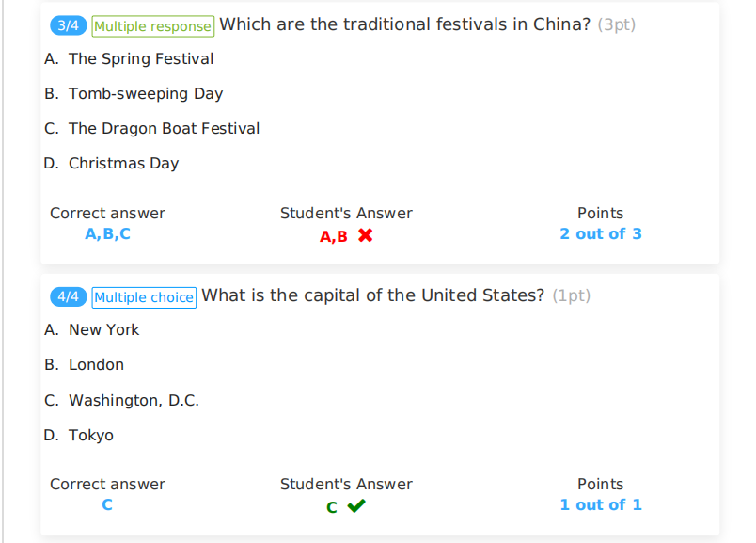
Task: Click the correct answer A,B,C text
Action: tap(107, 233)
